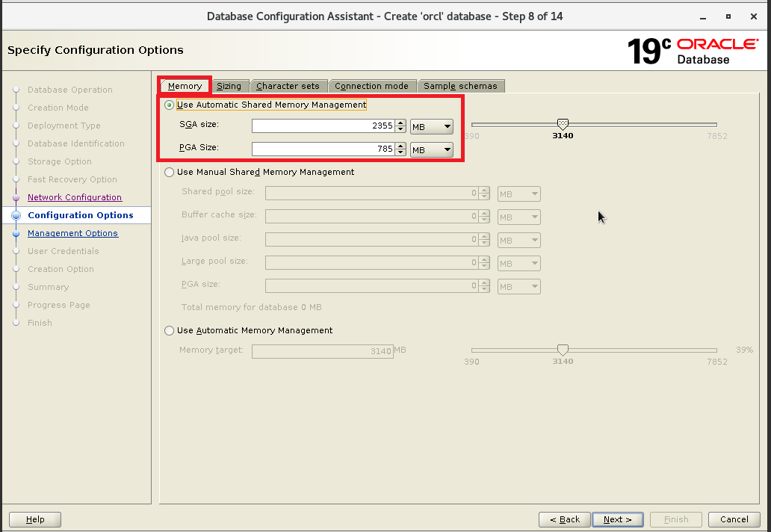
Task: Go back with the Back button
Action: point(564,519)
